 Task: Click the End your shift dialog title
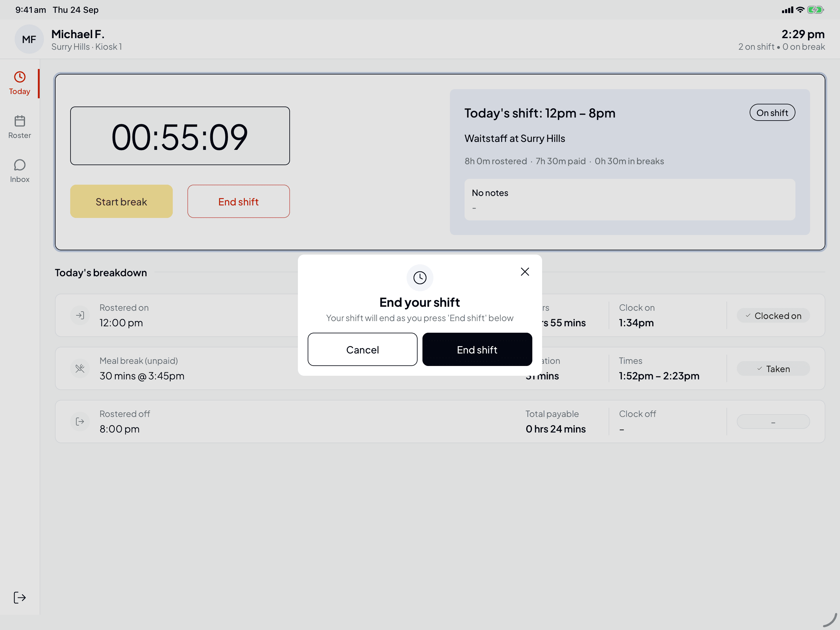tap(420, 302)
